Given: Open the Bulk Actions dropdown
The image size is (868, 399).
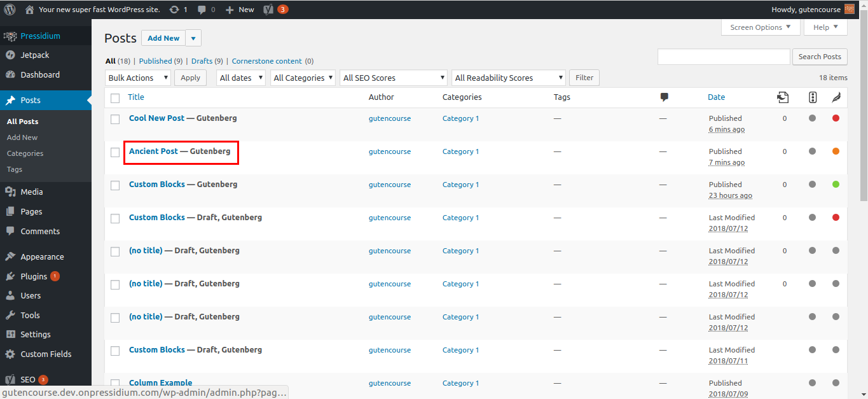Looking at the screenshot, I should pyautogui.click(x=138, y=78).
